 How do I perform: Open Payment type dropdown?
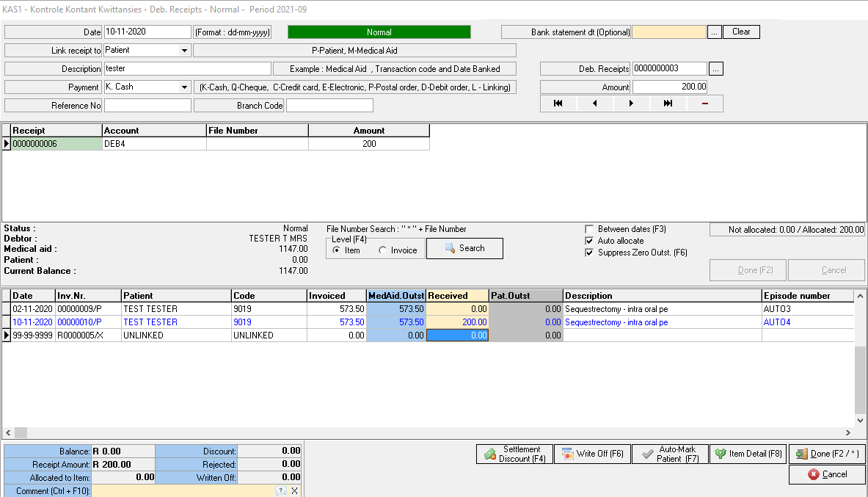pos(184,87)
